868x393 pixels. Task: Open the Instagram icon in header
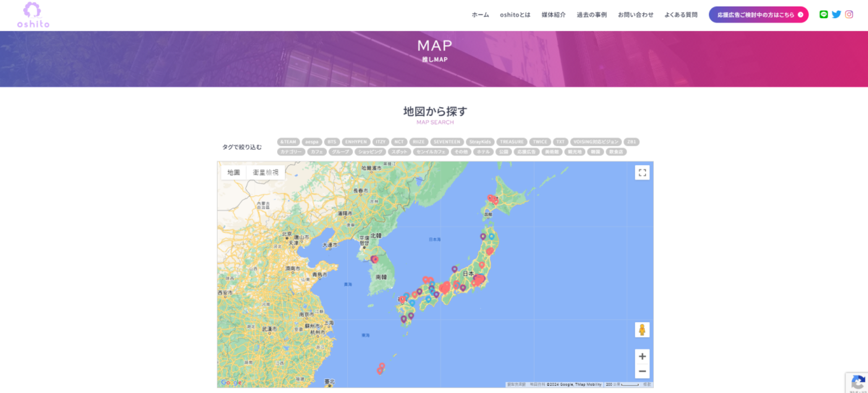coord(849,14)
